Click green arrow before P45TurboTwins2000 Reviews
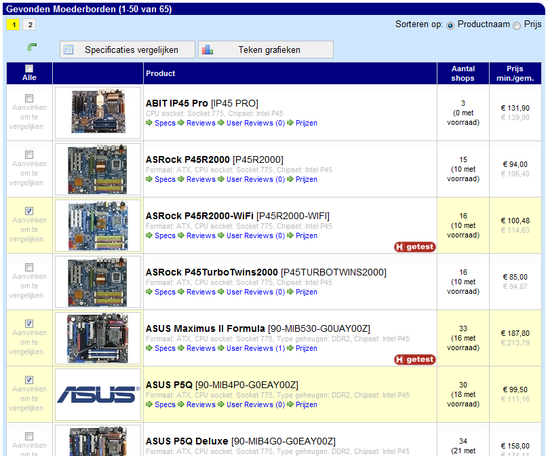Screen dimensions: 550x456 (181, 292)
